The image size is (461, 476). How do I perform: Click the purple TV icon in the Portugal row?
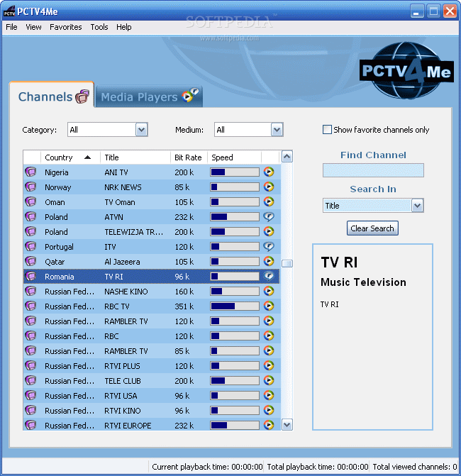(x=30, y=246)
